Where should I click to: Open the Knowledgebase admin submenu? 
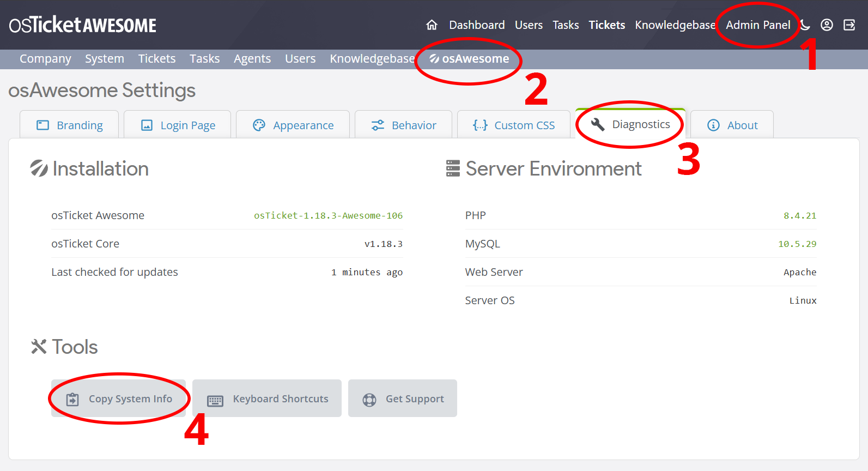pos(372,59)
